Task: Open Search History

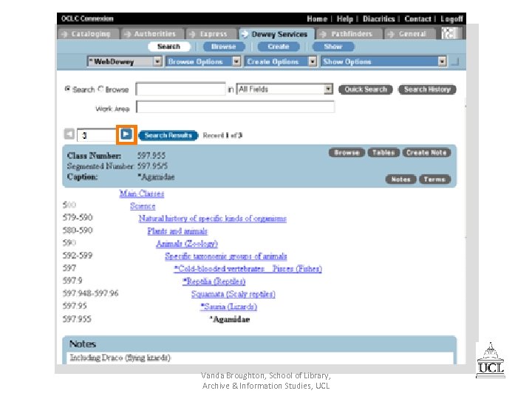Action: pyautogui.click(x=427, y=89)
